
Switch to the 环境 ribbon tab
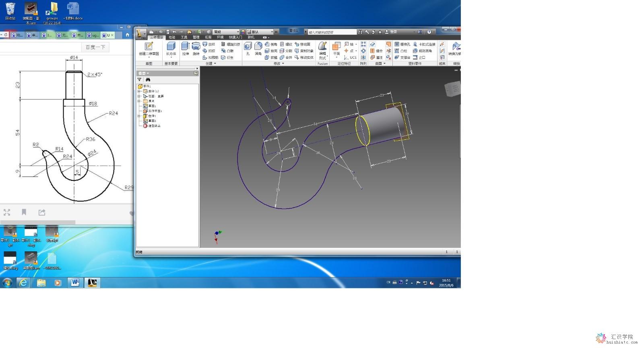pos(220,37)
